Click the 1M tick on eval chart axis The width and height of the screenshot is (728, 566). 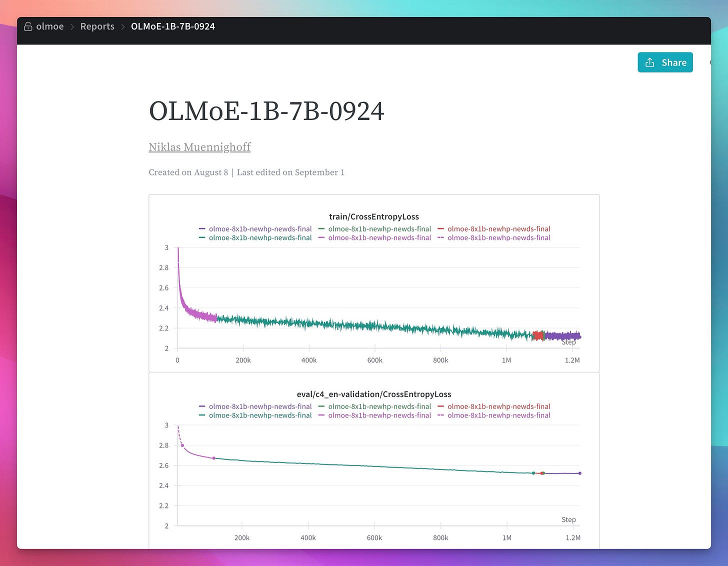tap(507, 537)
